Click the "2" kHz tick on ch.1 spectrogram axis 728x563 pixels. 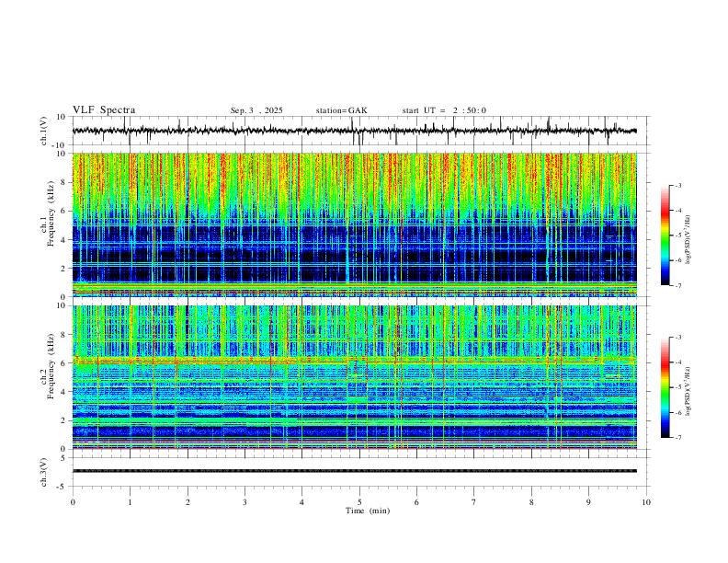[x=63, y=269]
